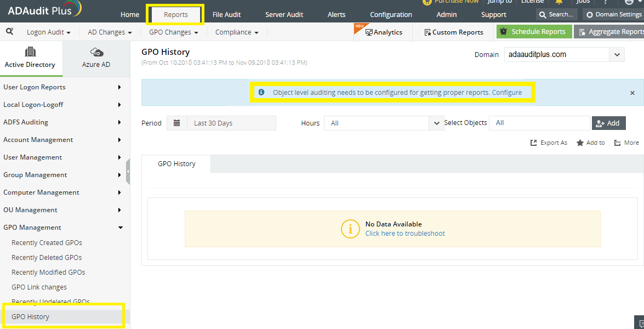
Task: Open the File Audit menu tab
Action: click(226, 14)
